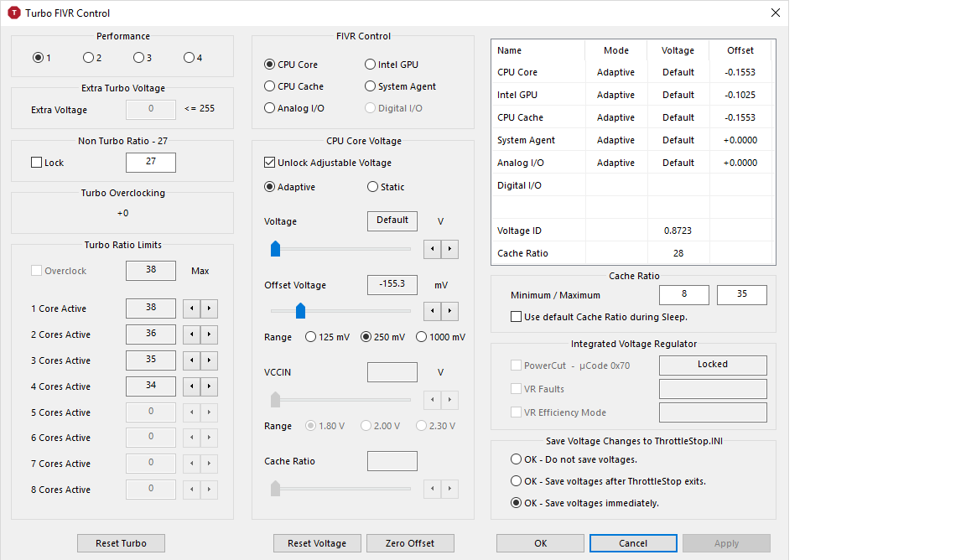Select Performance profile 3
The height and width of the screenshot is (560, 966).
pyautogui.click(x=143, y=57)
